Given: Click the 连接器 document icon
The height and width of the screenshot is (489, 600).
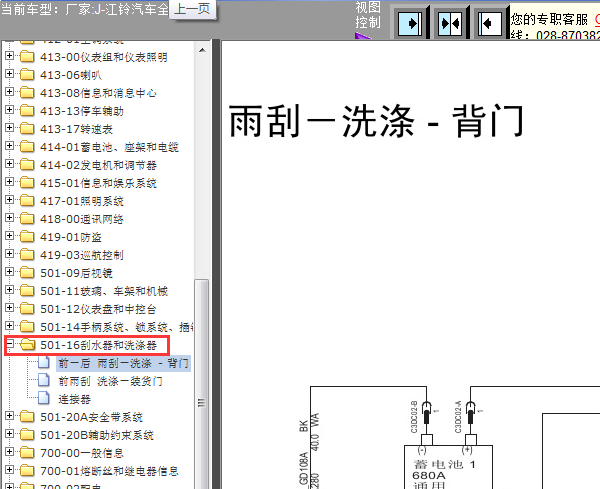Looking at the screenshot, I should 44,398.
